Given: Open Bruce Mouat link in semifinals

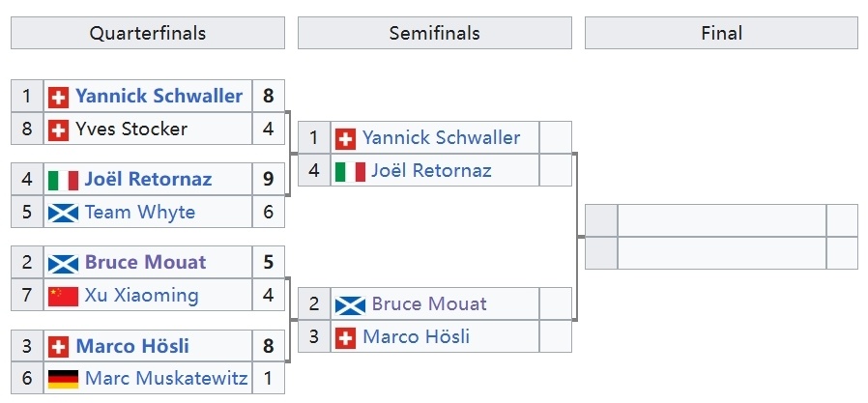Looking at the screenshot, I should click(x=429, y=303).
